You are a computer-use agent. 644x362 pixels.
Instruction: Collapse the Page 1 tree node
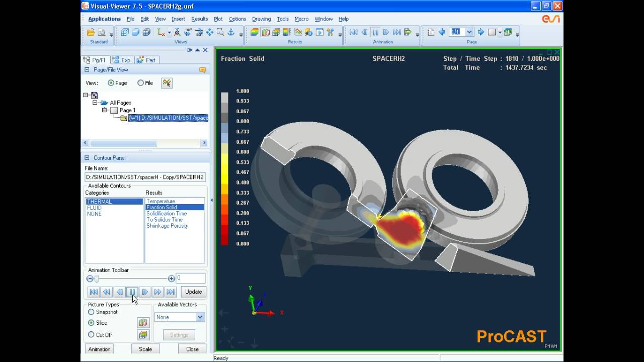point(105,110)
